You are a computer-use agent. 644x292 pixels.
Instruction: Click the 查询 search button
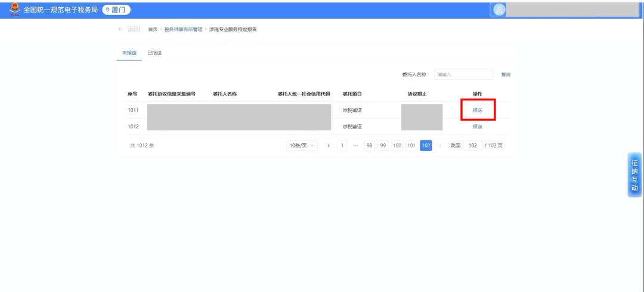pyautogui.click(x=506, y=75)
